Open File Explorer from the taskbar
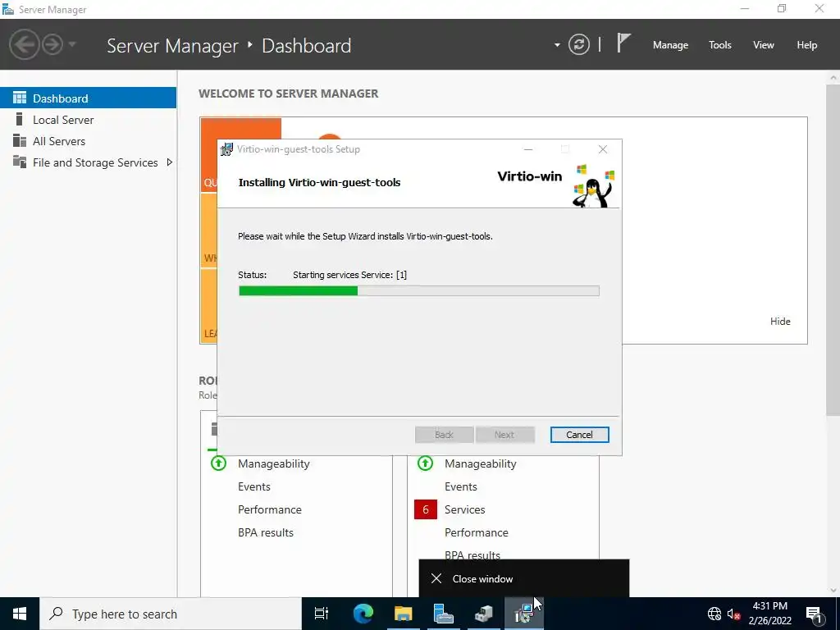The height and width of the screenshot is (630, 840). coord(403,614)
